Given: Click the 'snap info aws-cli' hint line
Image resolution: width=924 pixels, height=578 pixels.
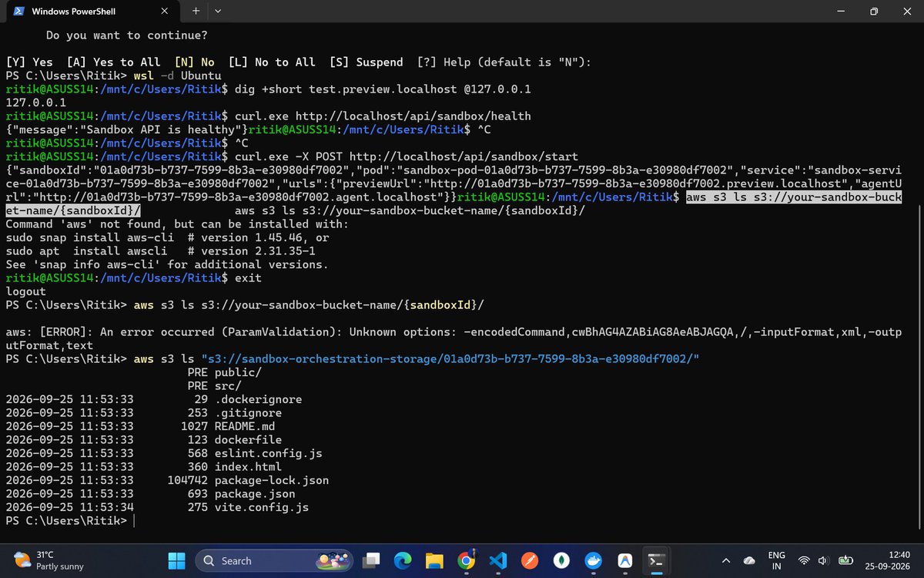Looking at the screenshot, I should click(167, 264).
